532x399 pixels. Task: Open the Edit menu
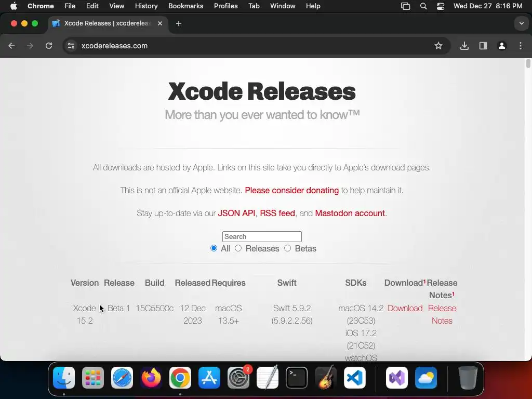(92, 6)
